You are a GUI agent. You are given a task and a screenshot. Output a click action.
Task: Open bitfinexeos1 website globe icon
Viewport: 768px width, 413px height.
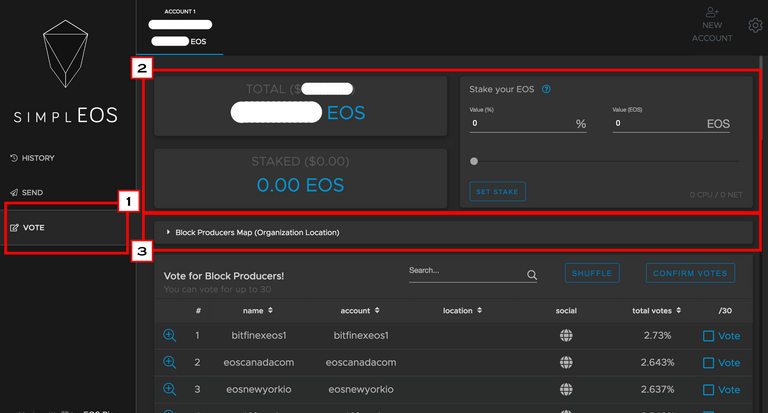click(x=566, y=336)
